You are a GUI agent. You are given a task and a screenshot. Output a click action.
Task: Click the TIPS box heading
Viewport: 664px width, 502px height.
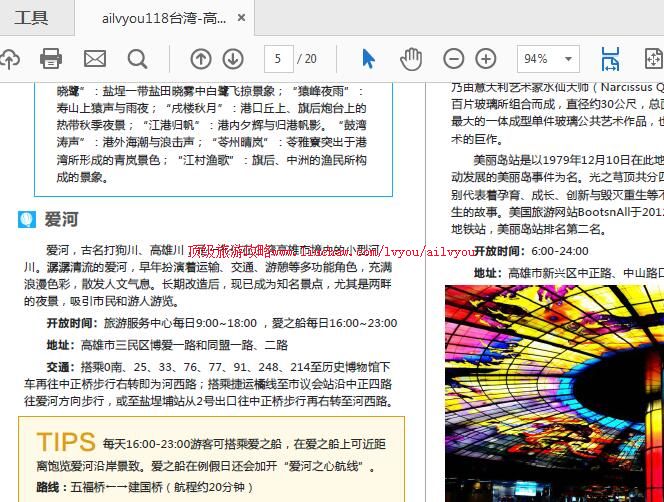66,442
